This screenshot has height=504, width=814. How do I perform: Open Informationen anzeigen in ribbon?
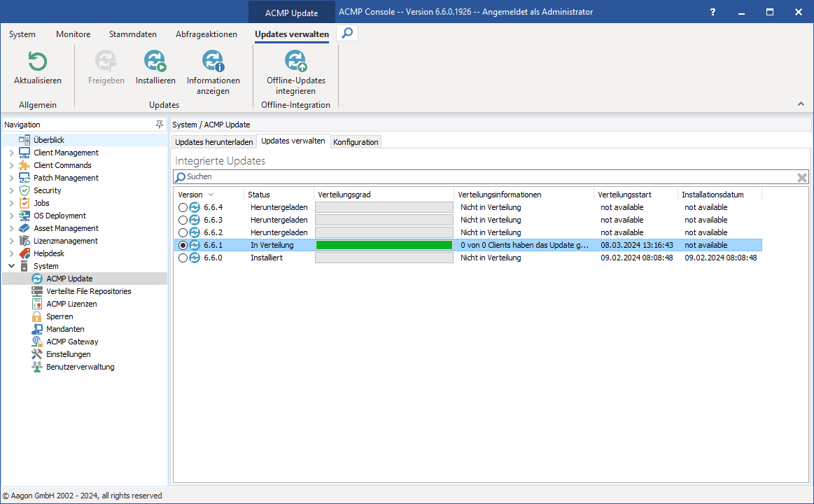pyautogui.click(x=213, y=62)
